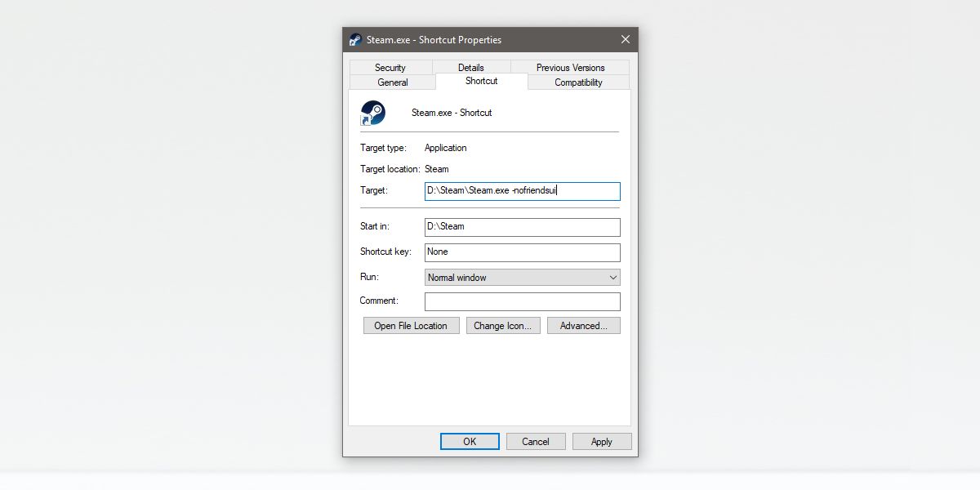Click the 'Comment:' label
Viewport: 980px width, 490px height.
coord(379,301)
